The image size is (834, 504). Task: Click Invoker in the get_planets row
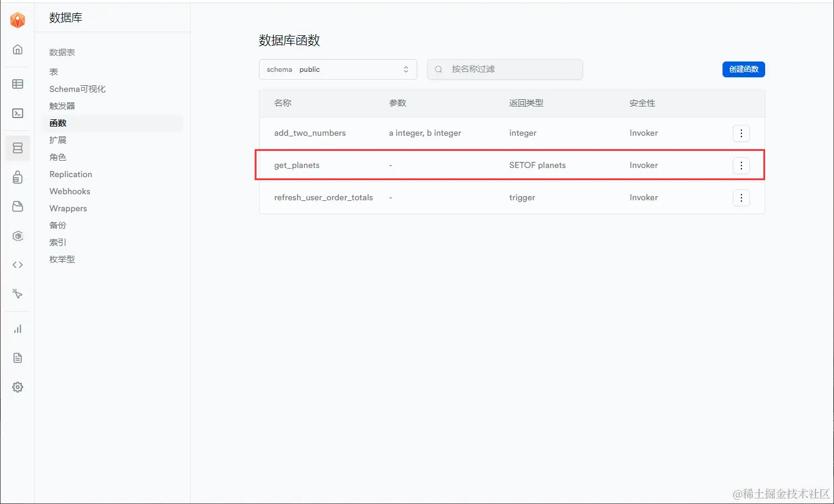[644, 166]
